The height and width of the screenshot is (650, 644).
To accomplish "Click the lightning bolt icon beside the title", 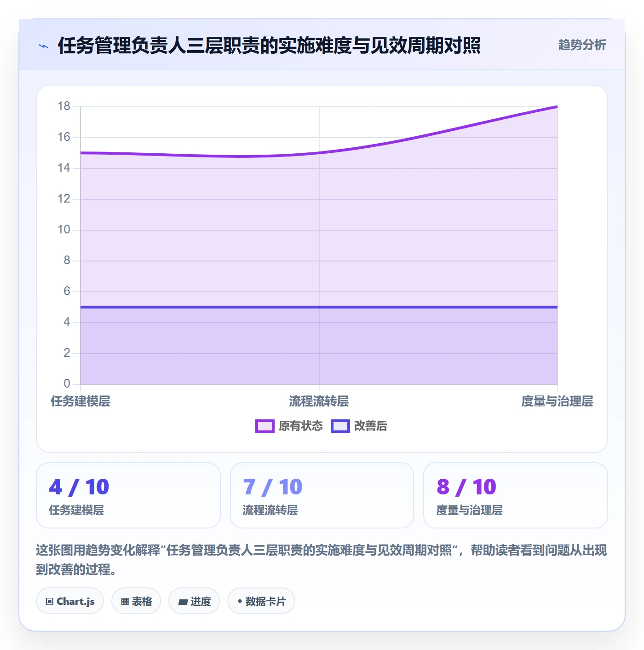I will (44, 46).
